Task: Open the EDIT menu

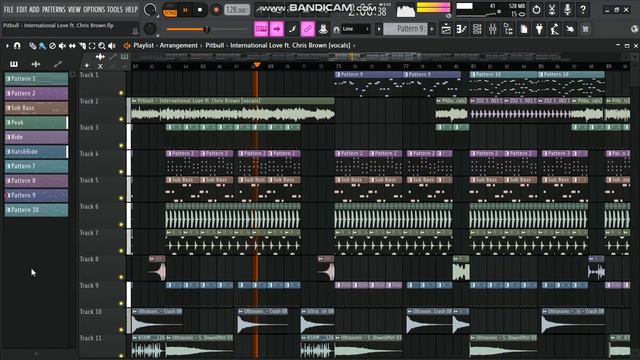Action: pos(22,9)
